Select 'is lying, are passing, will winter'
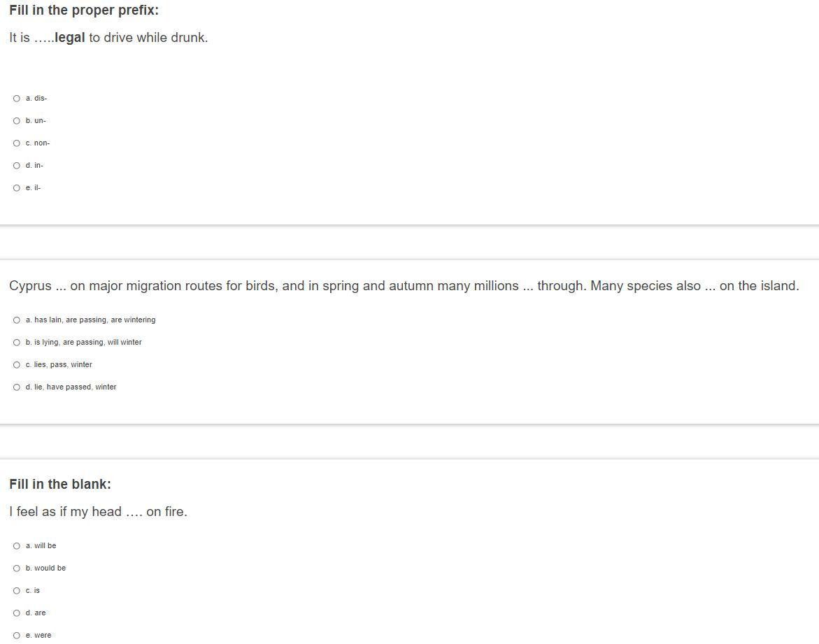Image resolution: width=819 pixels, height=644 pixels. tap(17, 343)
